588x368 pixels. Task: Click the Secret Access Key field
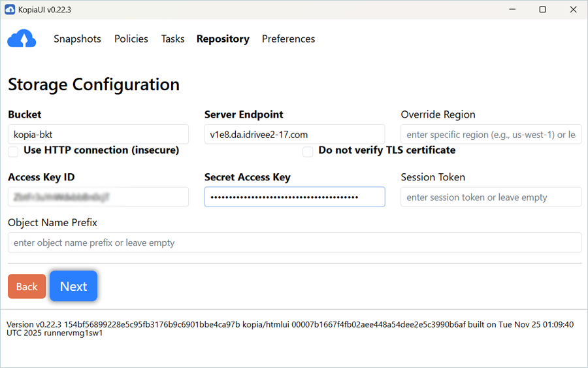point(294,197)
